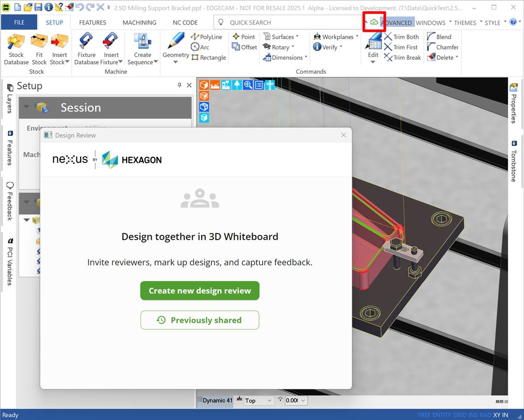The image size is (524, 420).
Task: Apply the Chamfer command
Action: pos(443,47)
